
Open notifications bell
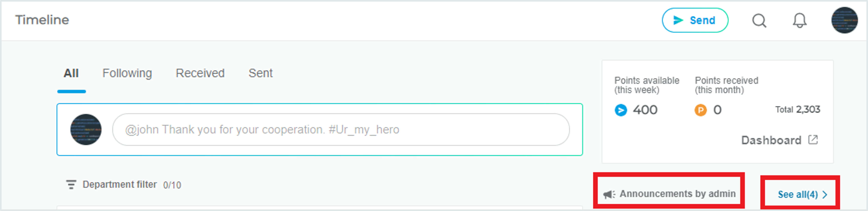click(x=799, y=21)
